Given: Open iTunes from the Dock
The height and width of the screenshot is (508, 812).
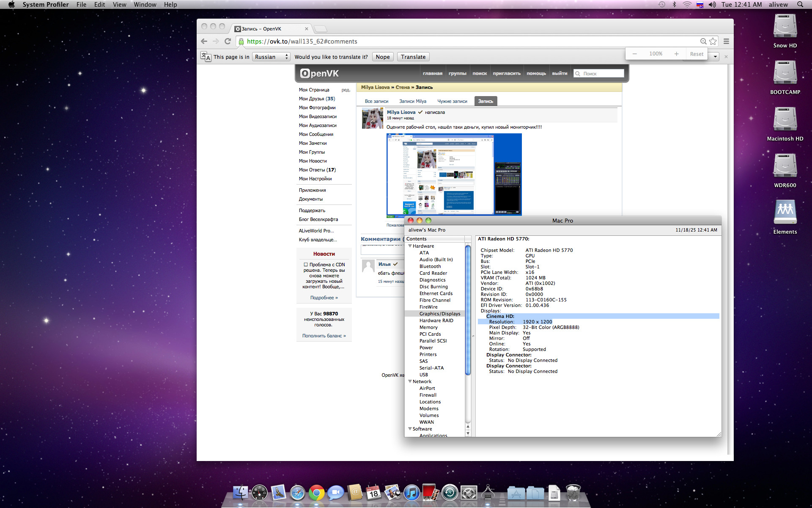Looking at the screenshot, I should (x=411, y=493).
